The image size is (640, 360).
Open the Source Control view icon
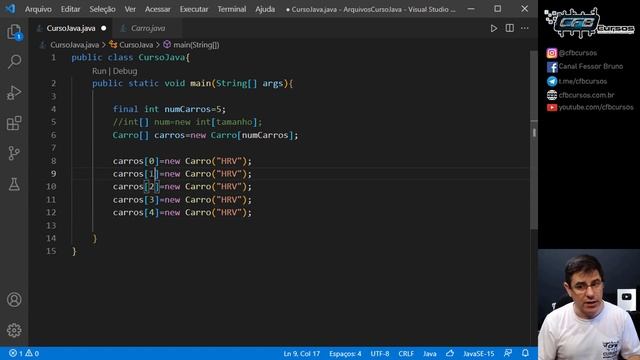coord(14,153)
